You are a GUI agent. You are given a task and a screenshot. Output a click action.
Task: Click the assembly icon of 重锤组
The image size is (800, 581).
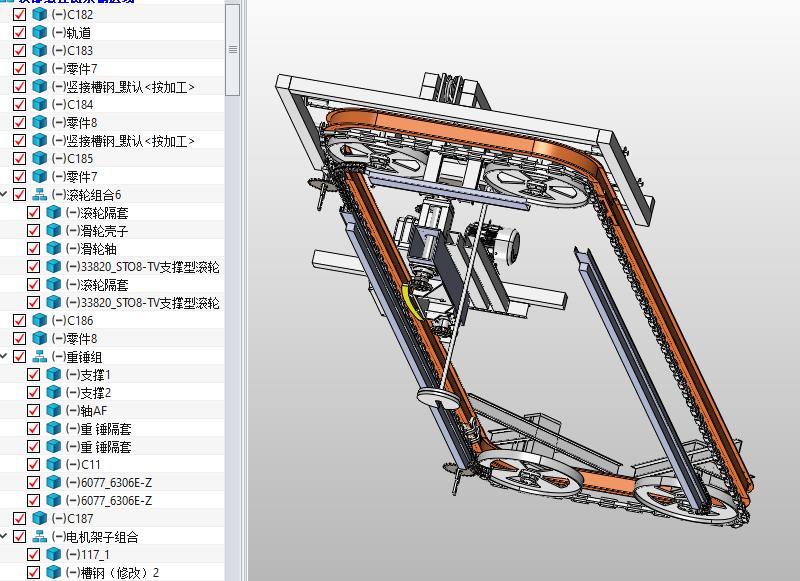(x=39, y=357)
